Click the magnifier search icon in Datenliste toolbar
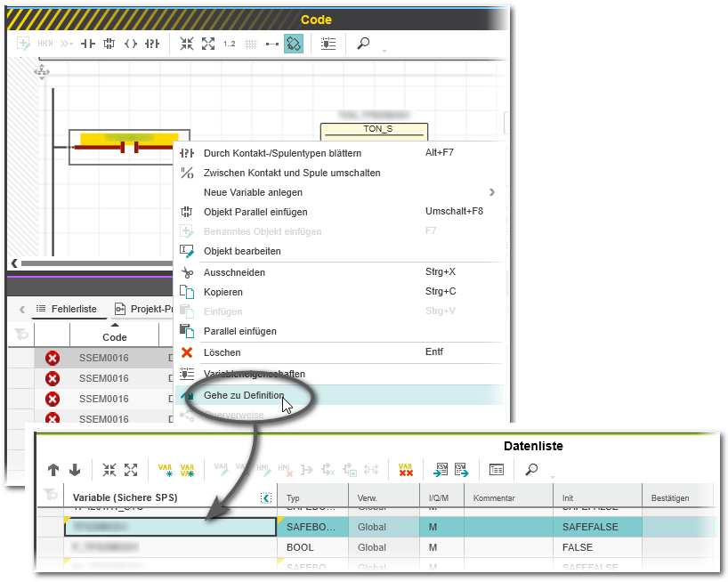 point(531,470)
